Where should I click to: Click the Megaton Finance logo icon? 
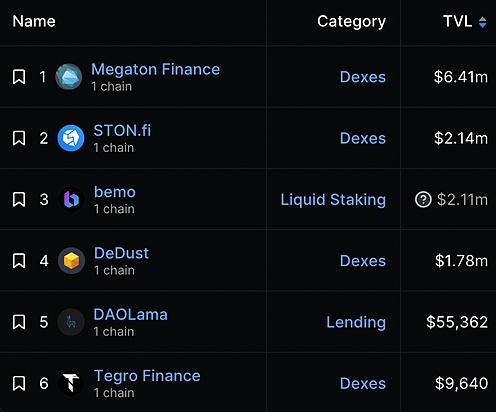point(69,77)
